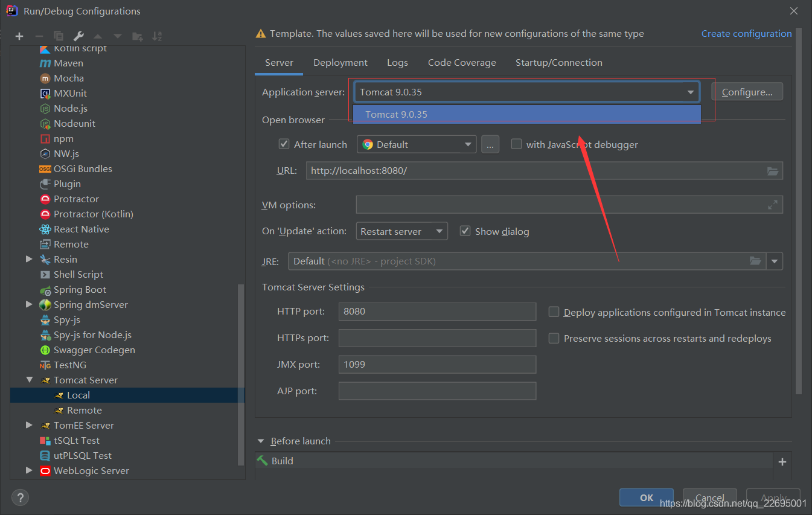
Task: Switch to the Code Coverage tab
Action: (x=462, y=63)
